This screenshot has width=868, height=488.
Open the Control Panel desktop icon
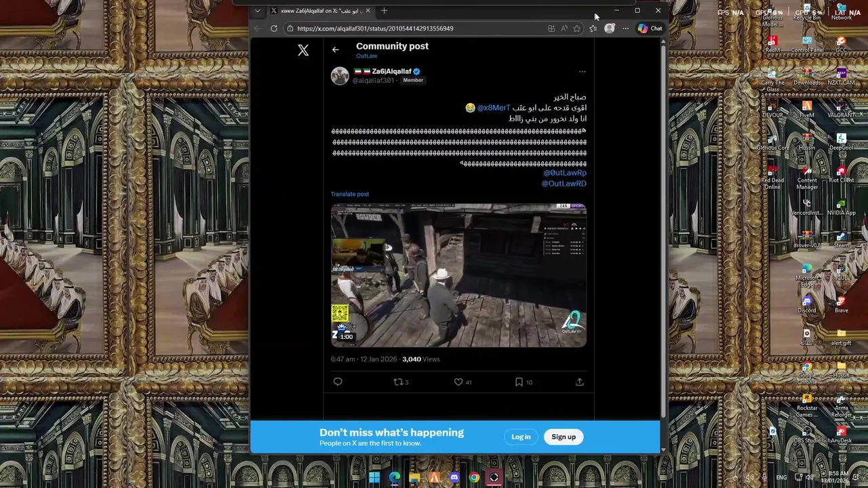tap(807, 43)
